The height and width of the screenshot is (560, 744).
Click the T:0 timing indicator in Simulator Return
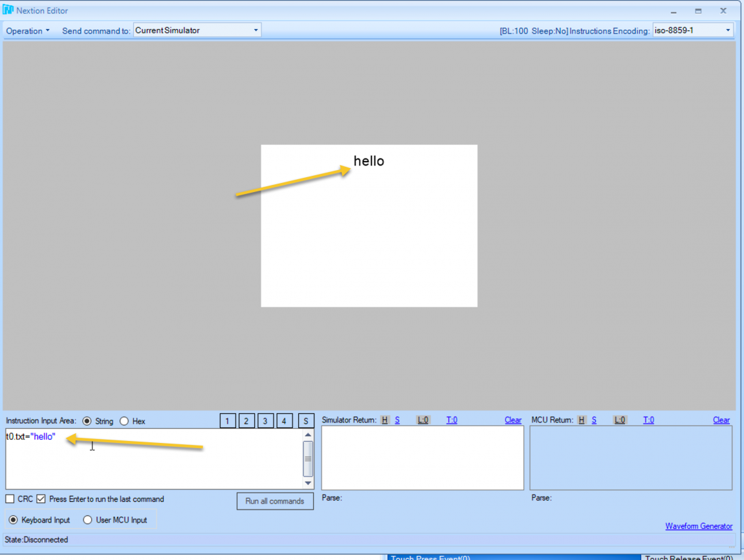[x=452, y=420]
